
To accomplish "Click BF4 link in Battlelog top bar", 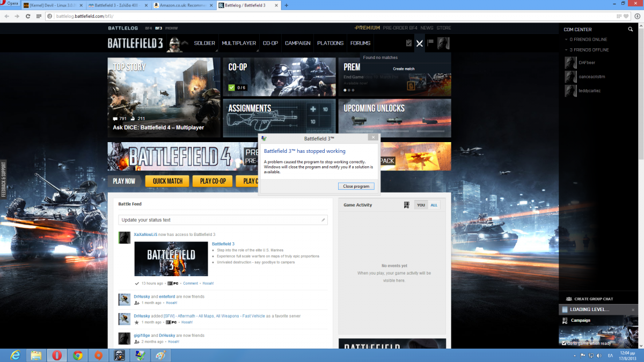I will click(148, 28).
